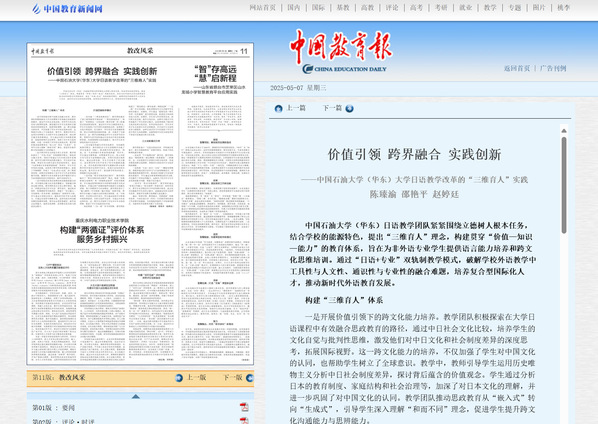Click the 上一版 text link
This screenshot has height=424, width=598.
coord(196,377)
